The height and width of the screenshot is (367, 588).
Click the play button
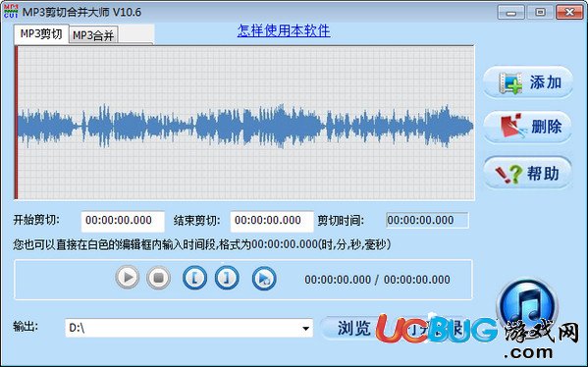[128, 278]
